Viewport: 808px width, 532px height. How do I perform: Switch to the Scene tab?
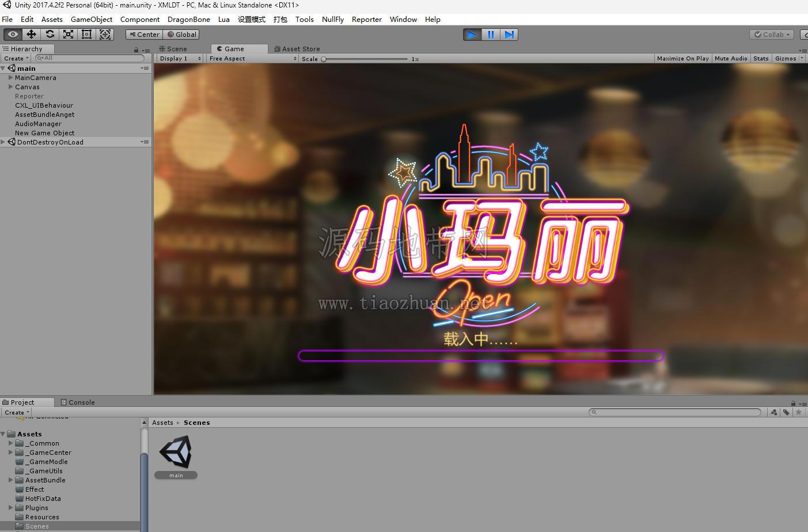click(173, 49)
